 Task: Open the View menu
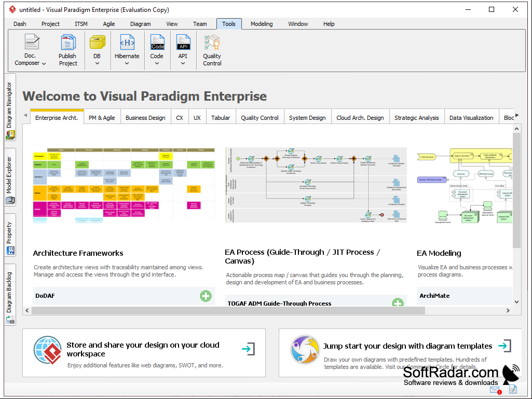[x=172, y=24]
